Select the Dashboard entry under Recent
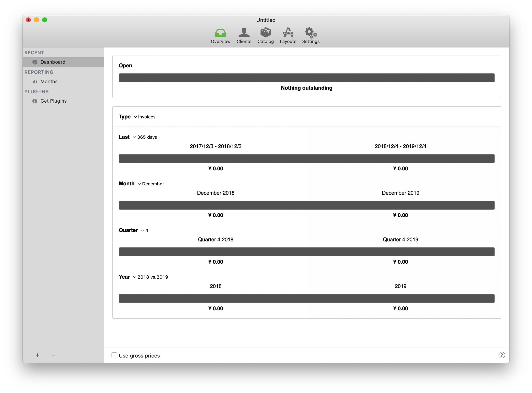The height and width of the screenshot is (393, 532). click(53, 62)
